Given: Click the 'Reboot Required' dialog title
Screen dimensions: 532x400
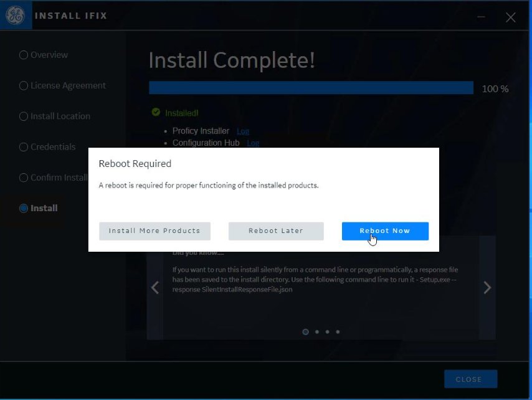Looking at the screenshot, I should click(x=135, y=164).
